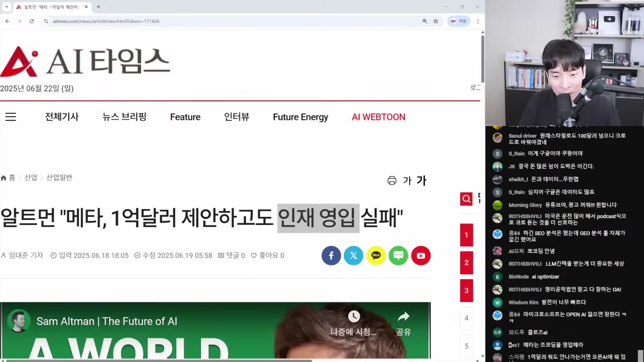This screenshot has width=644, height=362.
Task: Open the hamburger menu icon
Action: (x=11, y=117)
